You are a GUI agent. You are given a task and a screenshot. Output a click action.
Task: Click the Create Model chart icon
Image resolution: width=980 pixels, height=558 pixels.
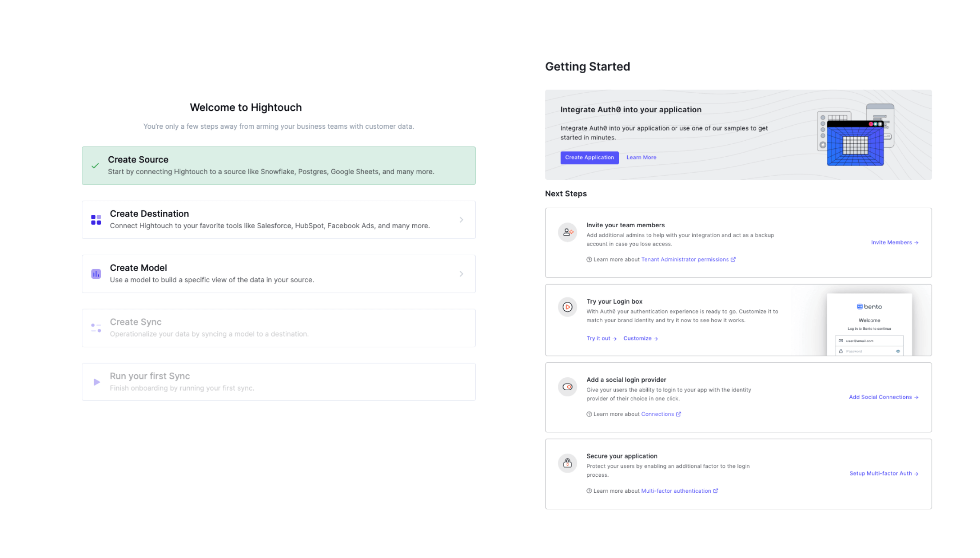coord(96,274)
